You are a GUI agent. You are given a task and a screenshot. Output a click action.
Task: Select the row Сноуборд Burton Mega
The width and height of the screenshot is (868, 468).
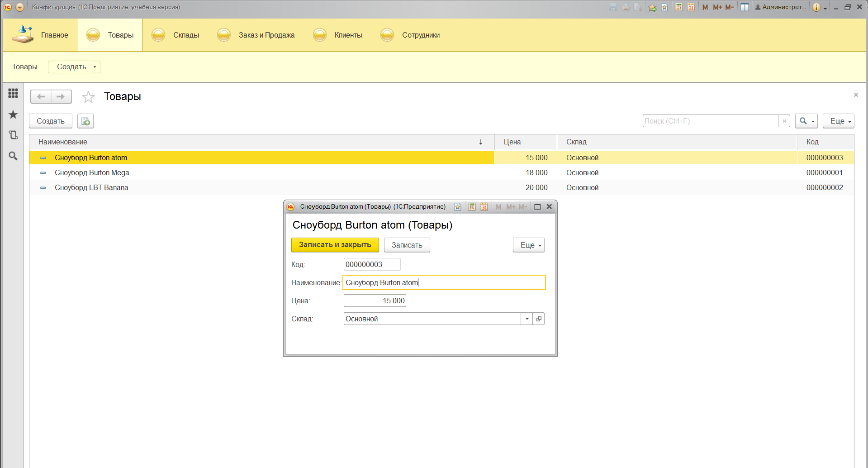coord(441,172)
